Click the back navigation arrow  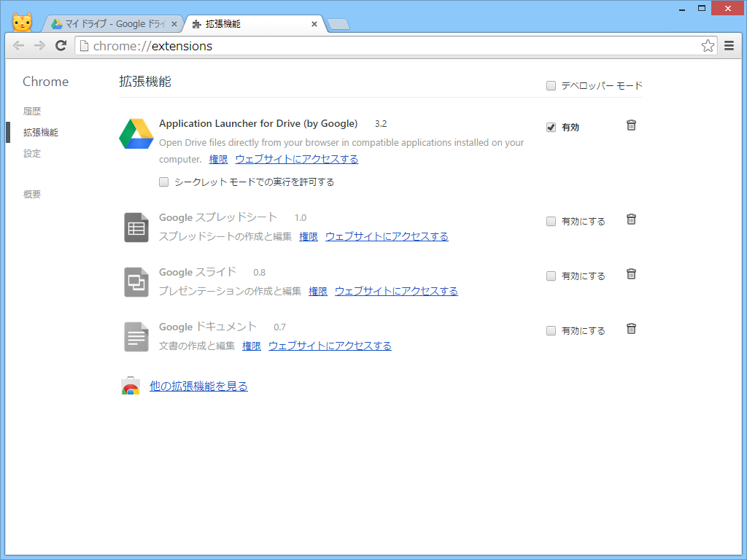tap(18, 45)
